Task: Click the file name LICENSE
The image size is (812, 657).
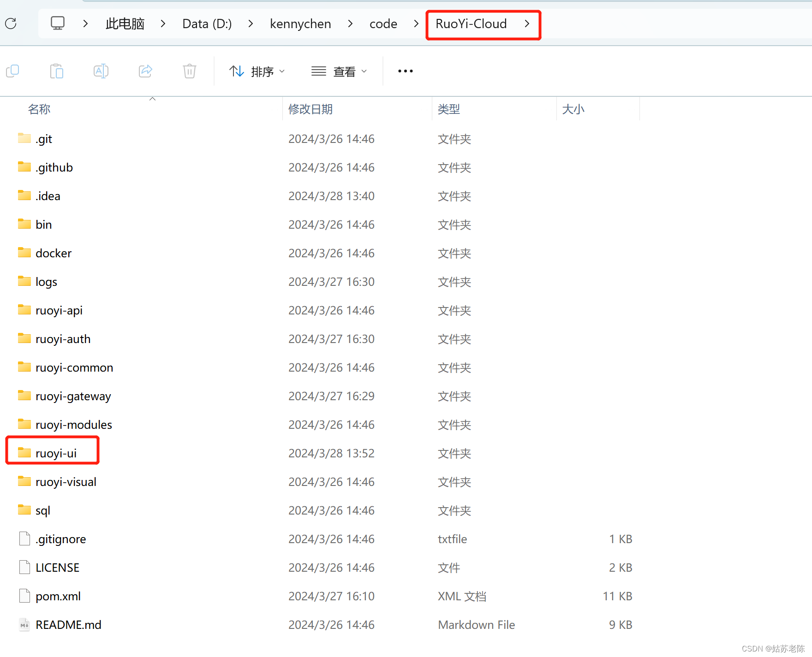Action: (x=58, y=568)
